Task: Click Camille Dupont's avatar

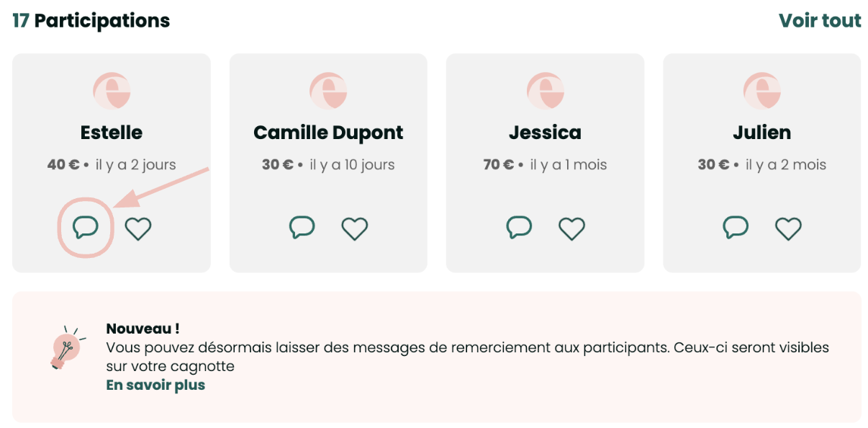Action: tap(328, 92)
